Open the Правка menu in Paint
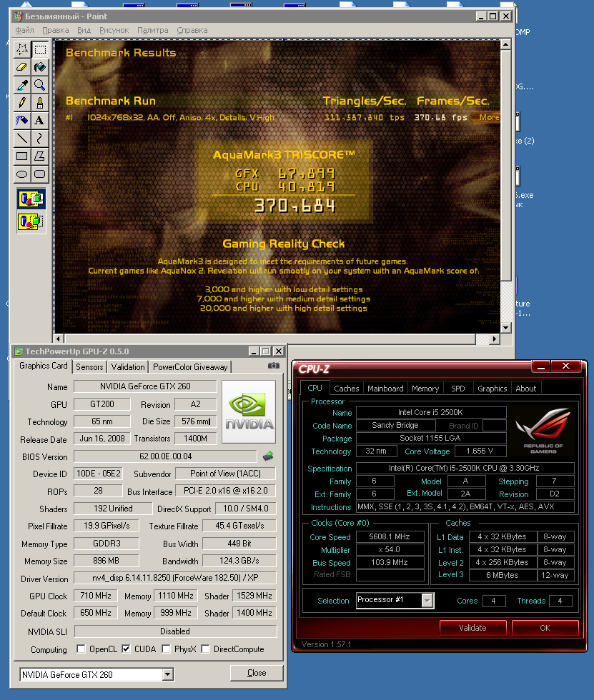 pyautogui.click(x=55, y=30)
